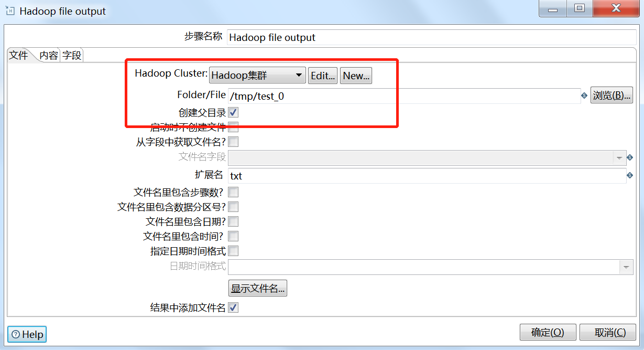
Task: Toggle the 创建父目录 checkbox
Action: tap(233, 112)
